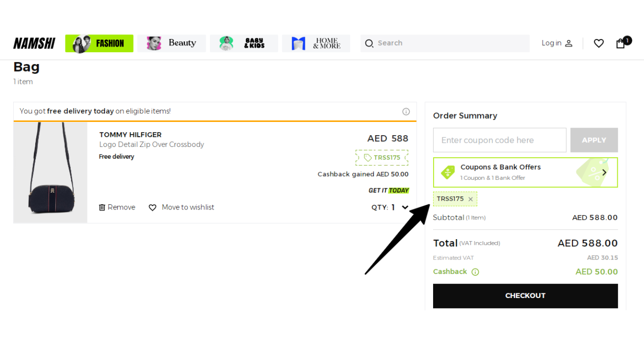644x339 pixels.
Task: Open the crossbody bag product thumbnail
Action: tap(50, 172)
